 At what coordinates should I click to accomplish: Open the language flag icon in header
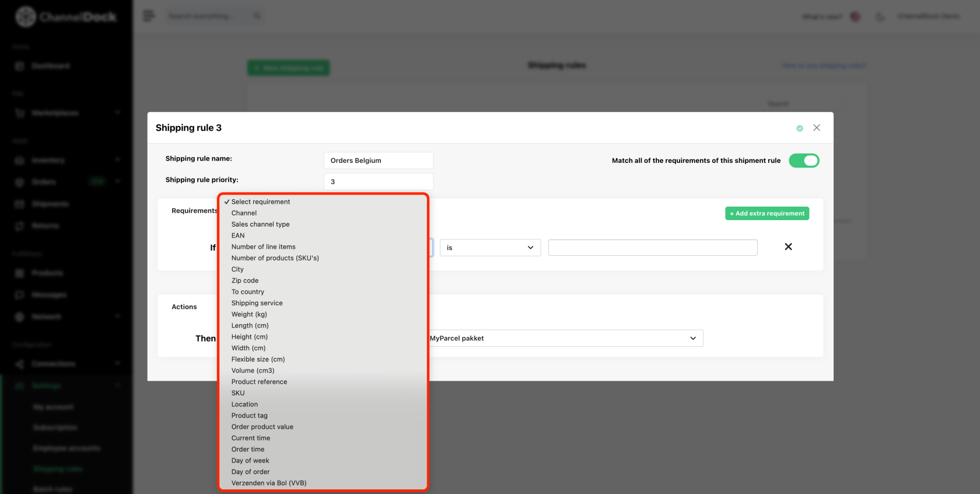(855, 17)
